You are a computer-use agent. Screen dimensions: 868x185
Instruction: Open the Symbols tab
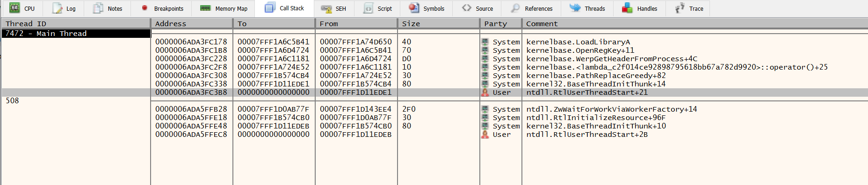(x=427, y=8)
